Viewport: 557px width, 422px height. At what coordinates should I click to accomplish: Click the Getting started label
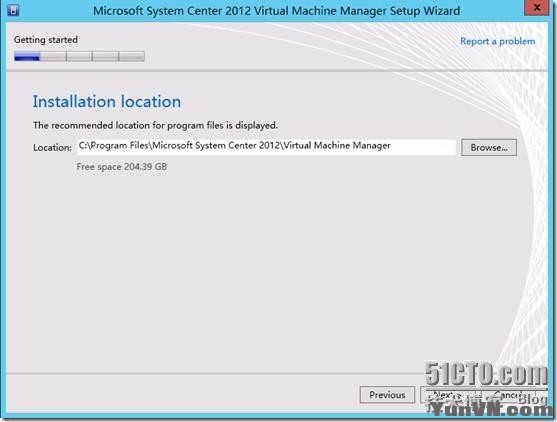[46, 39]
